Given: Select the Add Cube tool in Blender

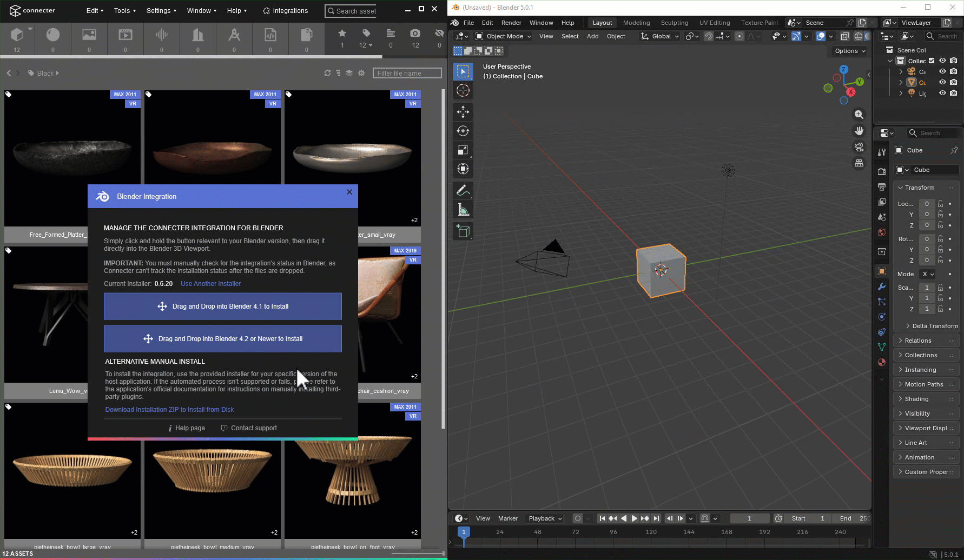Looking at the screenshot, I should coord(463,231).
